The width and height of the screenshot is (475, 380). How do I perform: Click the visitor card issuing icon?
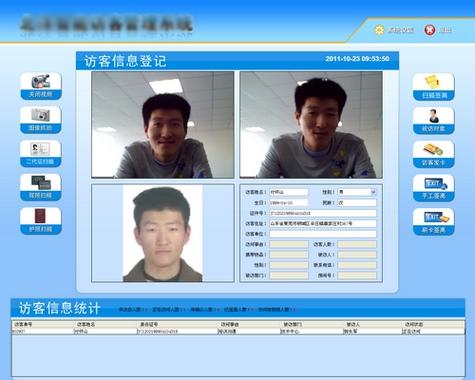433,154
